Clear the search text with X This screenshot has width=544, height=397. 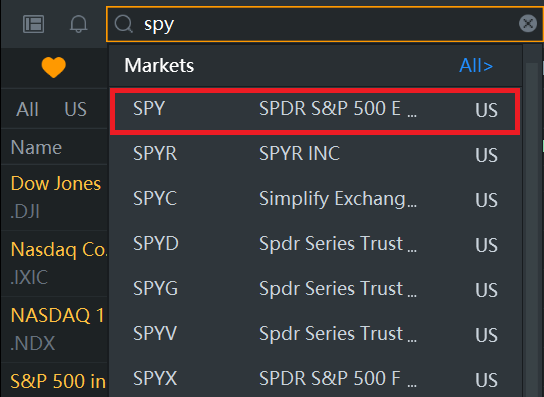pyautogui.click(x=528, y=24)
